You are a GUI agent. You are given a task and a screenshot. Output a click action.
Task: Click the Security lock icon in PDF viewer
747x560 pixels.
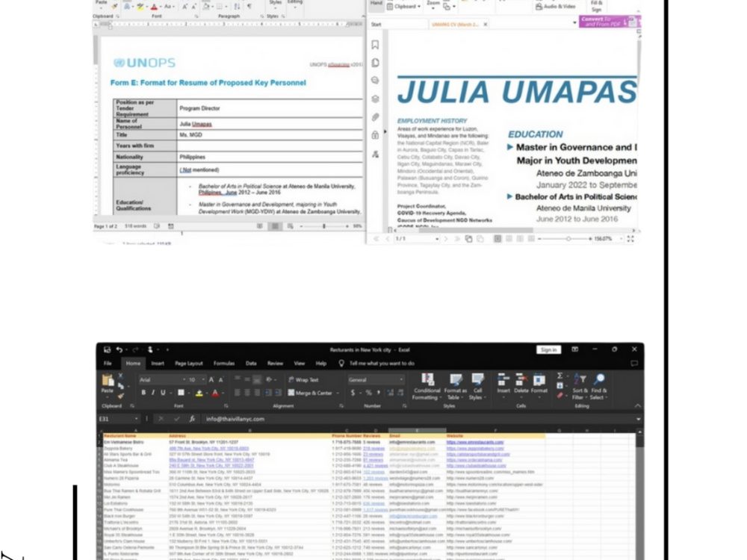(x=376, y=134)
